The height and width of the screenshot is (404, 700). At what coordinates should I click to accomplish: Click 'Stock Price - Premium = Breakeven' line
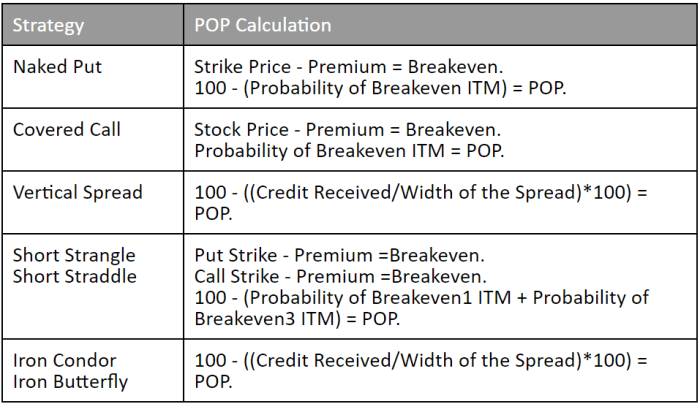(348, 130)
